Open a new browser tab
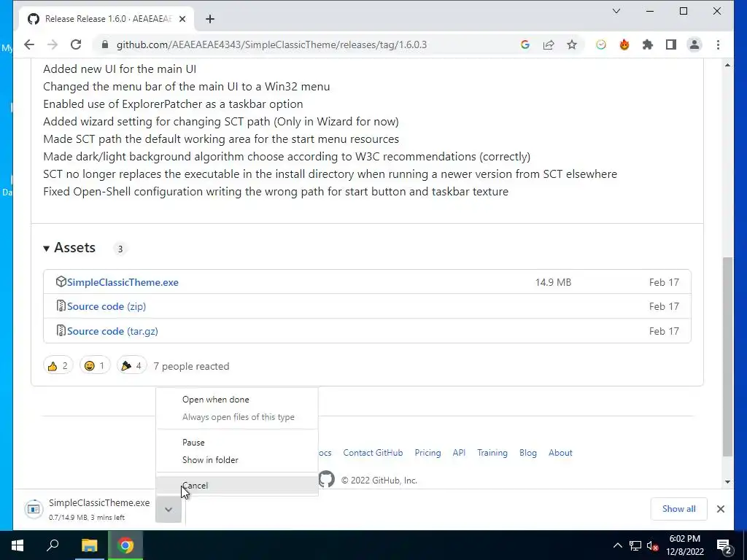747x560 pixels. [210, 19]
